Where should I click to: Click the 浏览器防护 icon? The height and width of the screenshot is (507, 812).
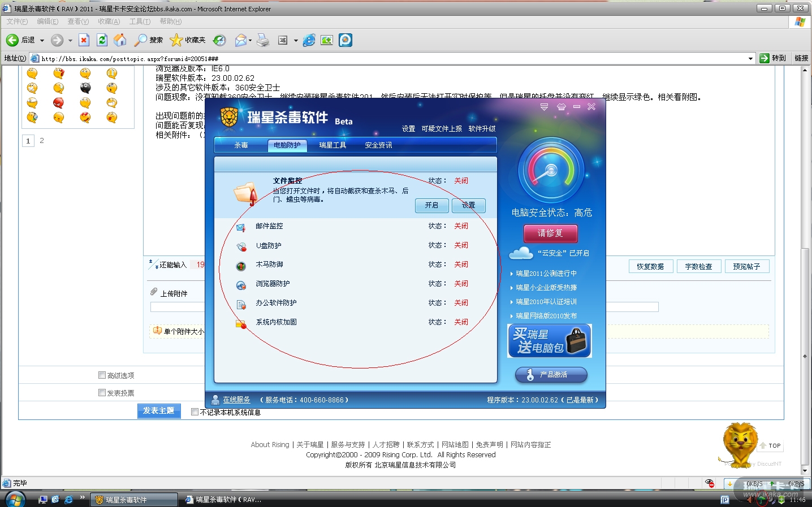point(241,285)
